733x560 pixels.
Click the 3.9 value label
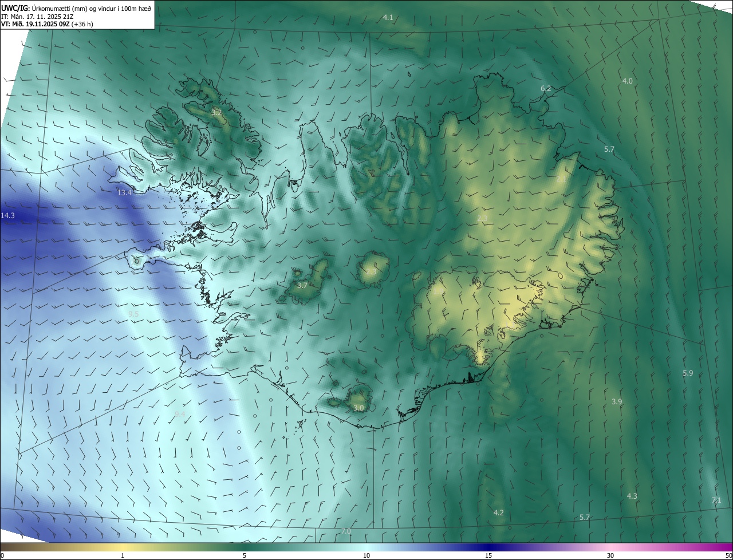617,402
